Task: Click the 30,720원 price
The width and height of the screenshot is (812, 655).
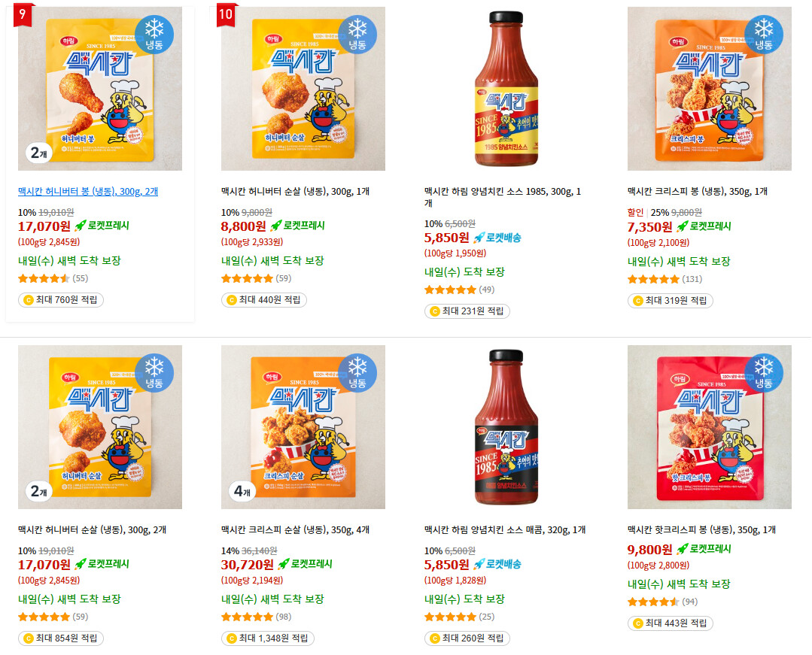Action: (247, 565)
